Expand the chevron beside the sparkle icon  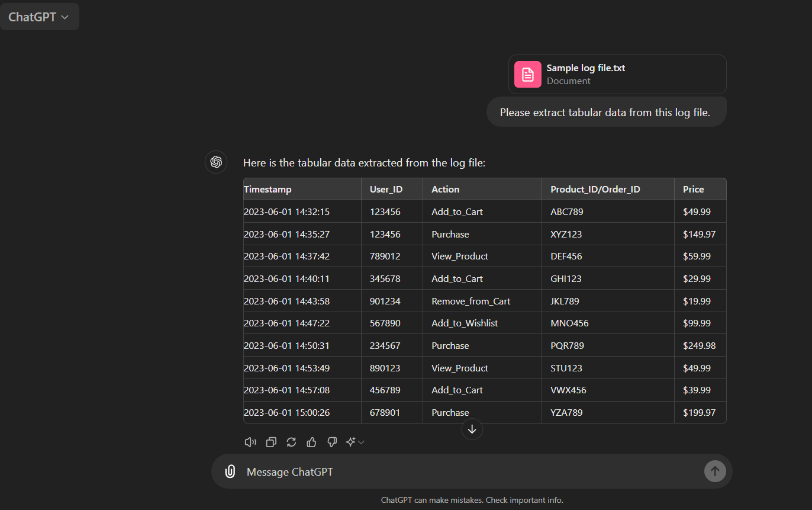coord(360,442)
